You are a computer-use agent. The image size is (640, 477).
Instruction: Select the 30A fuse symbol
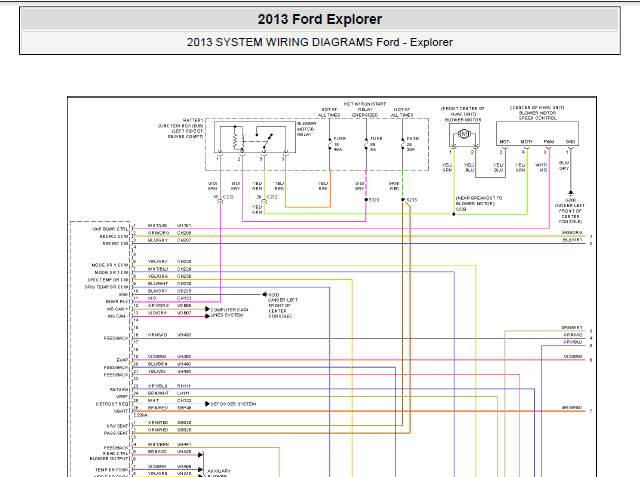coord(402,143)
